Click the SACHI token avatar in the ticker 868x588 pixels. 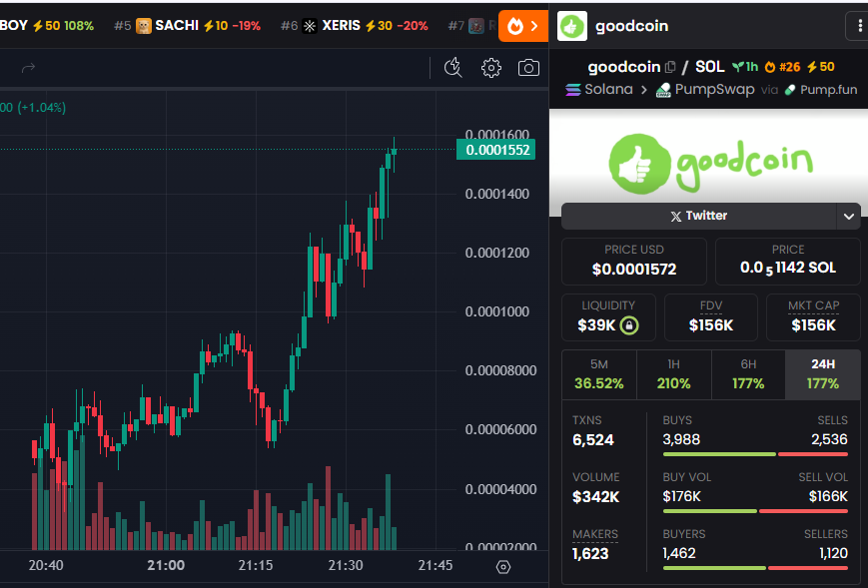coord(144,25)
